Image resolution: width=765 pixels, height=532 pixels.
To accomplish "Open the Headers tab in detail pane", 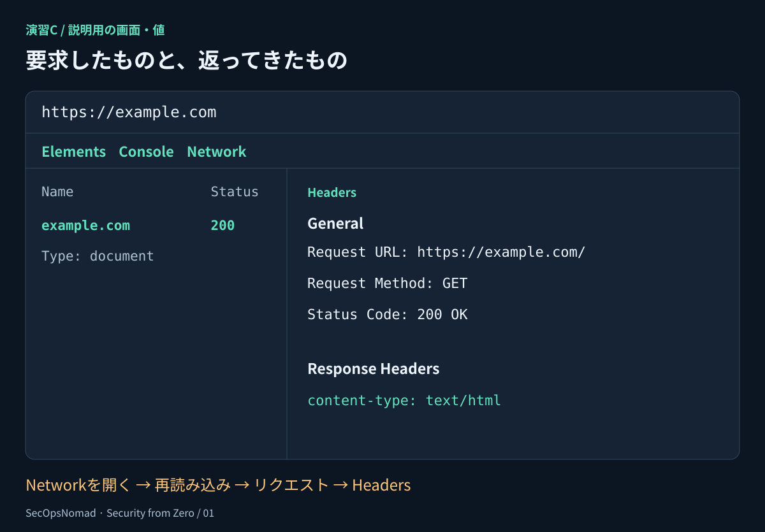I will click(x=331, y=192).
